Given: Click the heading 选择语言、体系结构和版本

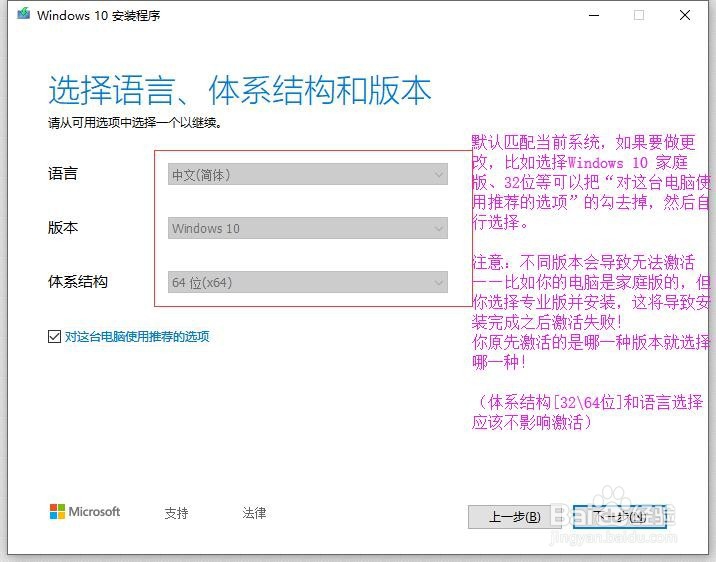Looking at the screenshot, I should (x=240, y=90).
